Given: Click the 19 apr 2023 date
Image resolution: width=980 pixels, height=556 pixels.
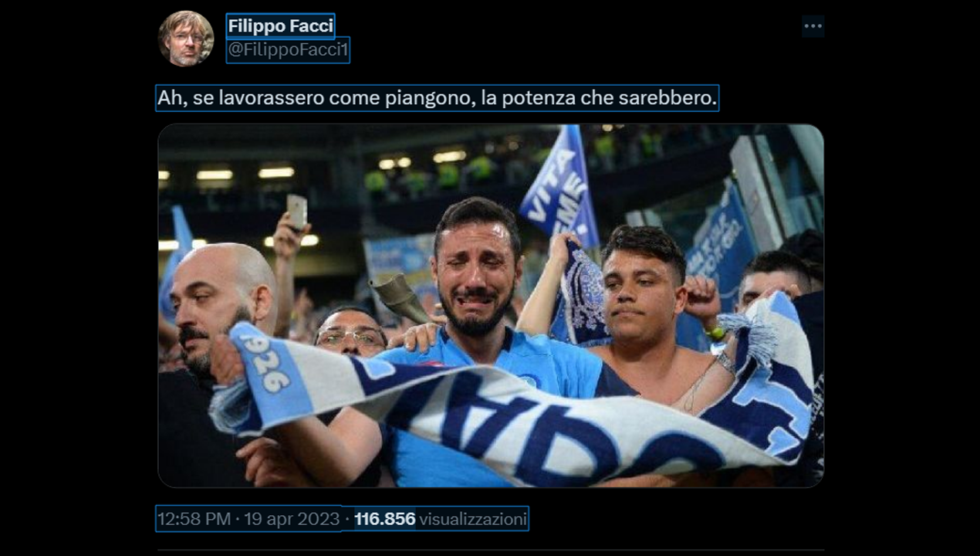Looking at the screenshot, I should coord(292,520).
